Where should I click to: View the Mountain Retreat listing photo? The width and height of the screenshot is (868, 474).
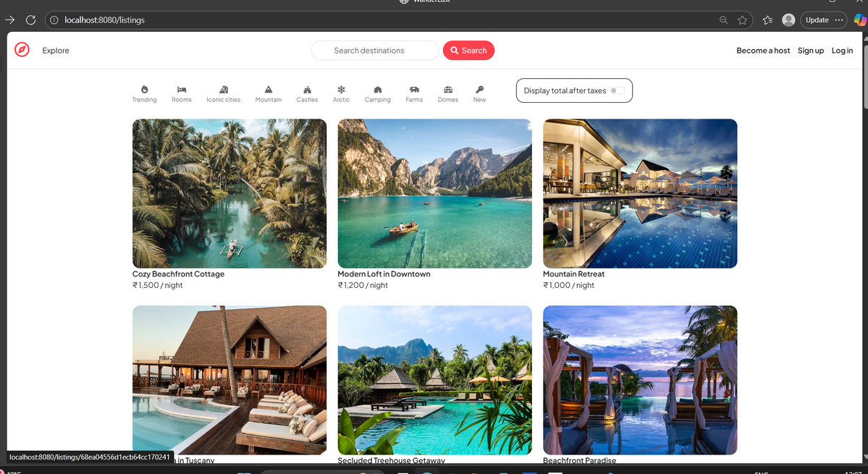(x=639, y=193)
